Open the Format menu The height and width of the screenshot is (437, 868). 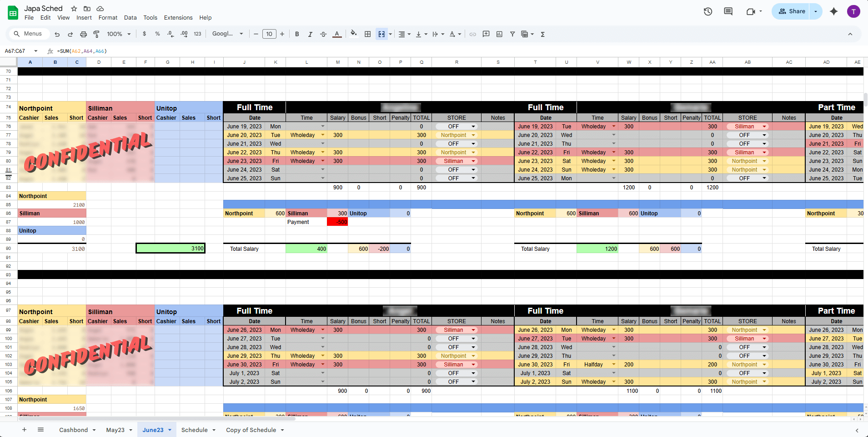108,18
